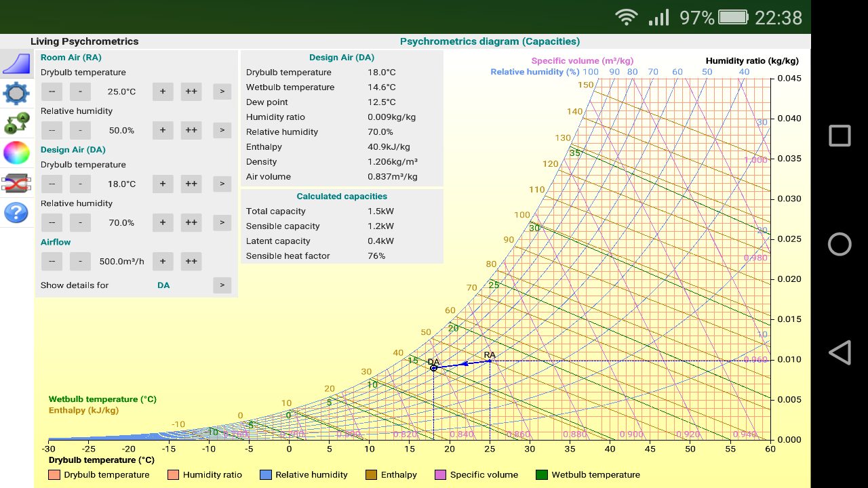Toggle the Relative humidity legend swatch
Viewport: 868px width, 488px height.
[x=265, y=475]
